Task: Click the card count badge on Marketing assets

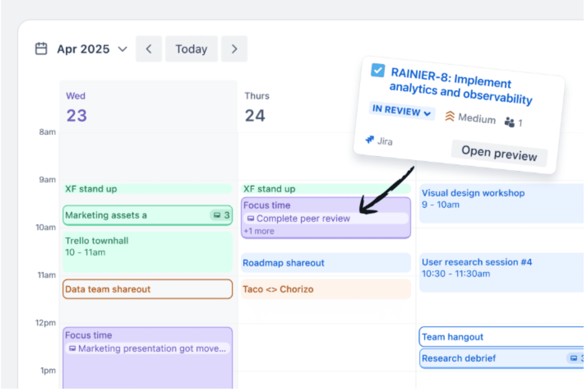Action: point(221,215)
